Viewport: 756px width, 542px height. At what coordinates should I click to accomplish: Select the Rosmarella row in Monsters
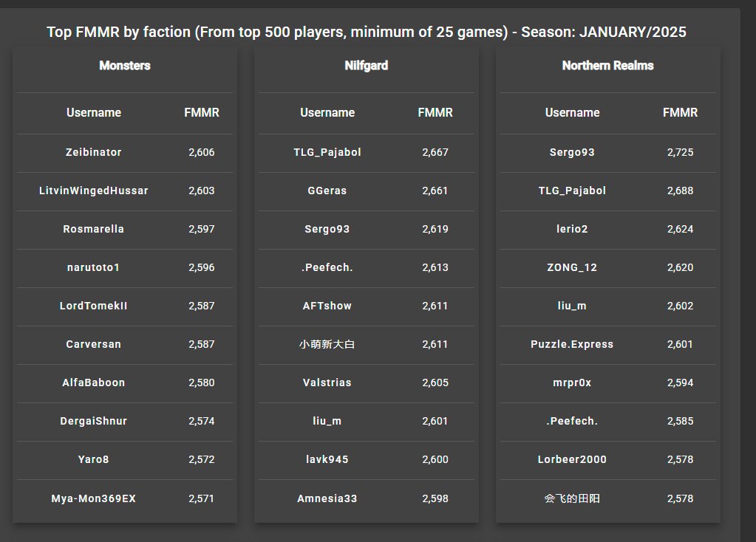pyautogui.click(x=125, y=230)
